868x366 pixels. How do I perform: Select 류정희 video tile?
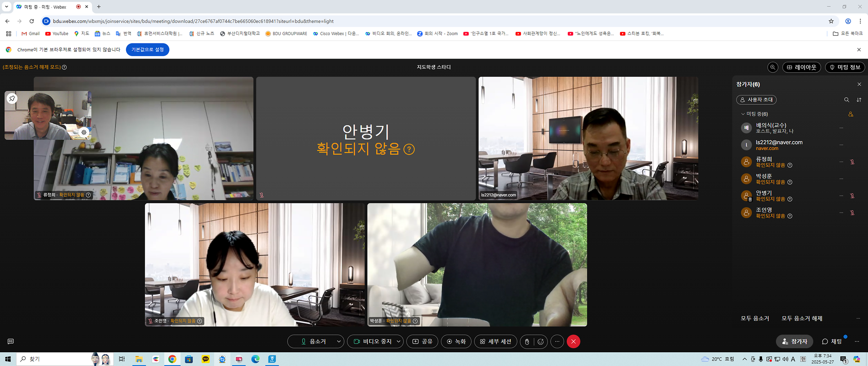coord(144,138)
